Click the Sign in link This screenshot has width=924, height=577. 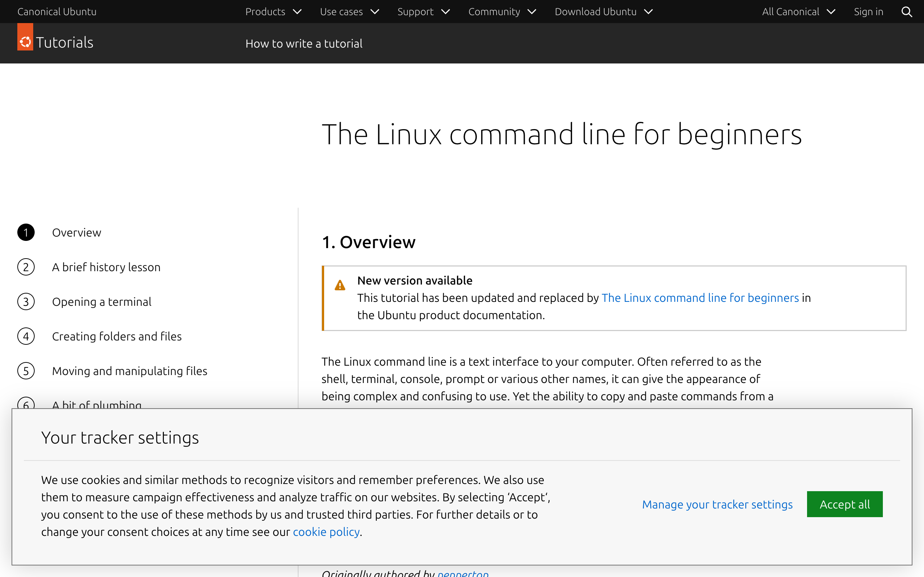(x=868, y=12)
